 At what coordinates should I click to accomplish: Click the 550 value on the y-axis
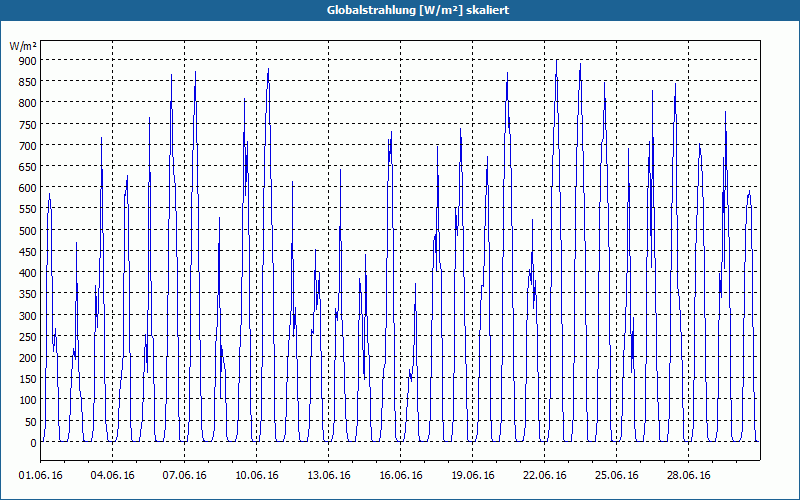click(x=28, y=209)
